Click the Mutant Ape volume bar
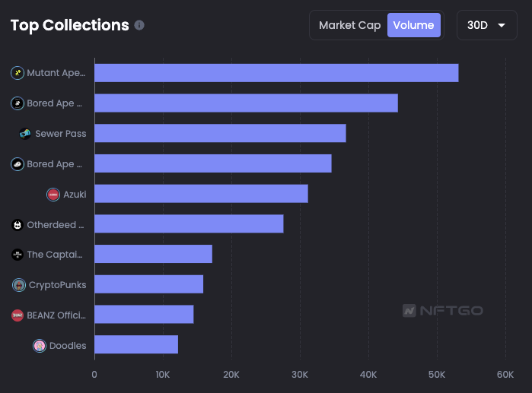Screen dimensions: 532x393 276,73
